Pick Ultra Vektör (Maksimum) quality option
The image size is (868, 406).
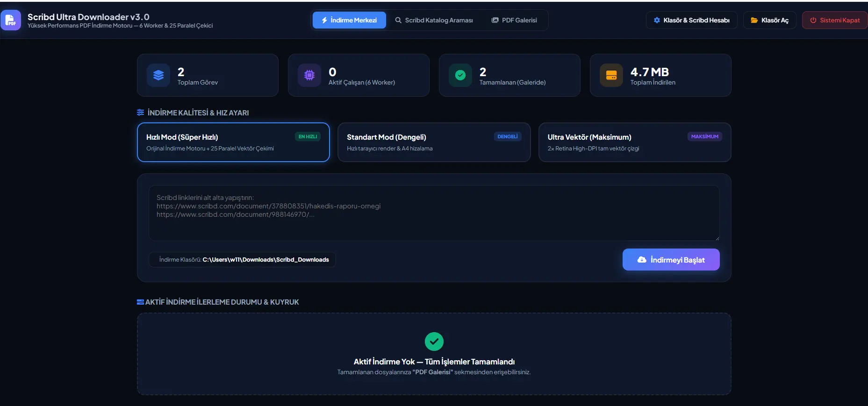point(635,142)
